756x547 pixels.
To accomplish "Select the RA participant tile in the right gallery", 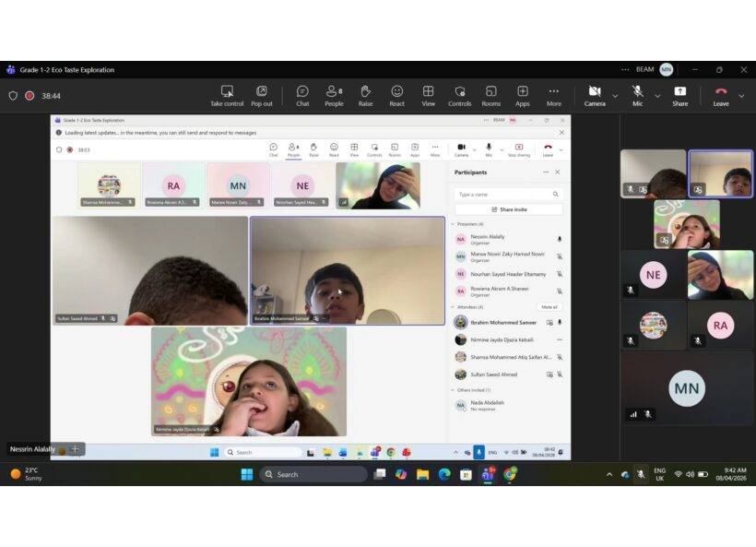I will point(720,325).
